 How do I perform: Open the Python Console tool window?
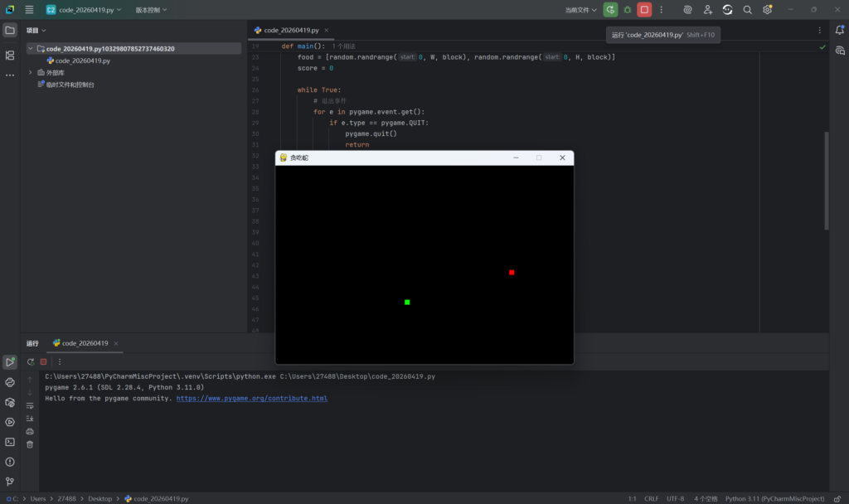coord(10,382)
